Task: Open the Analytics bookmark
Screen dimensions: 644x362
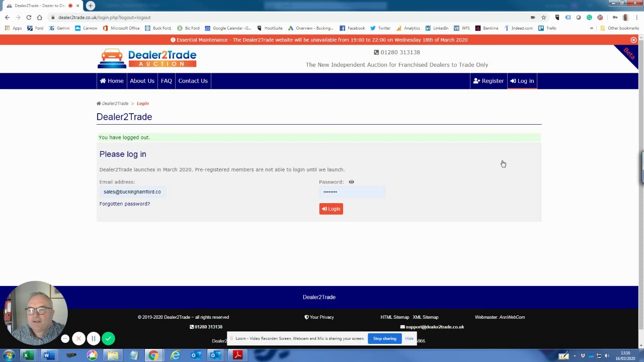Action: (408, 28)
